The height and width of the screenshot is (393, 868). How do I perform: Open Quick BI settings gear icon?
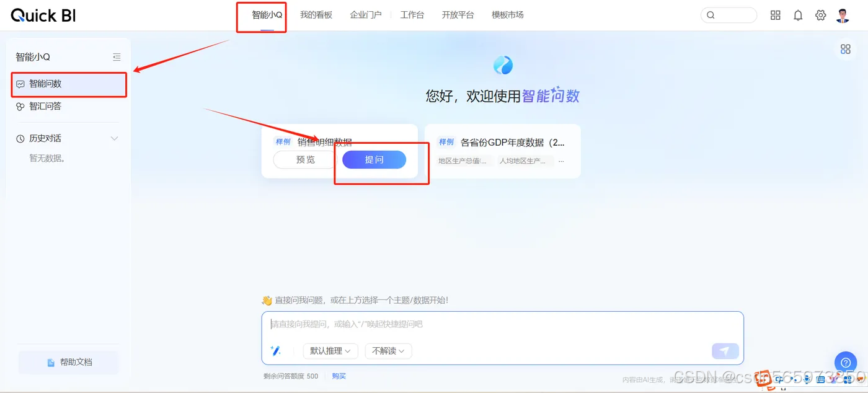820,15
